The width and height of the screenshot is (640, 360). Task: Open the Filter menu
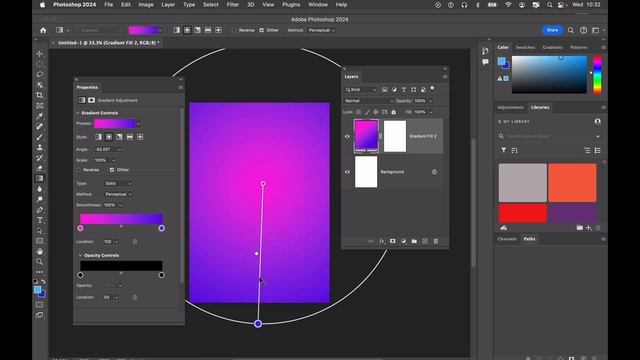click(x=233, y=5)
